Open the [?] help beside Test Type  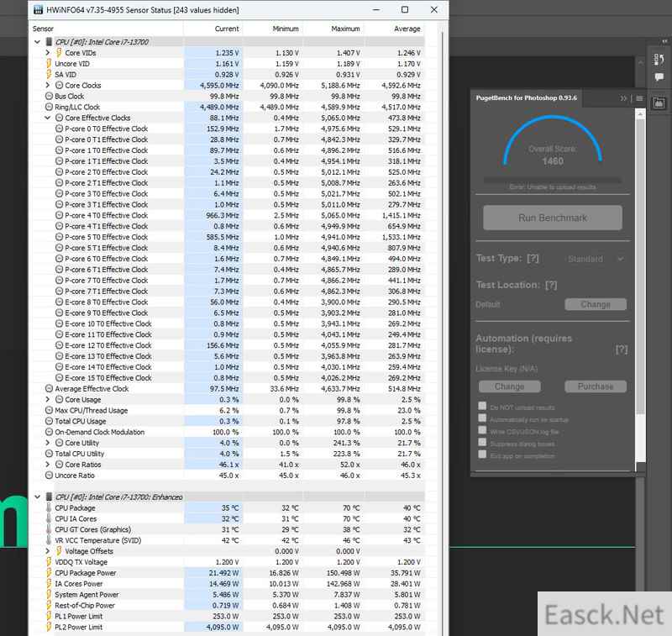pyautogui.click(x=533, y=259)
